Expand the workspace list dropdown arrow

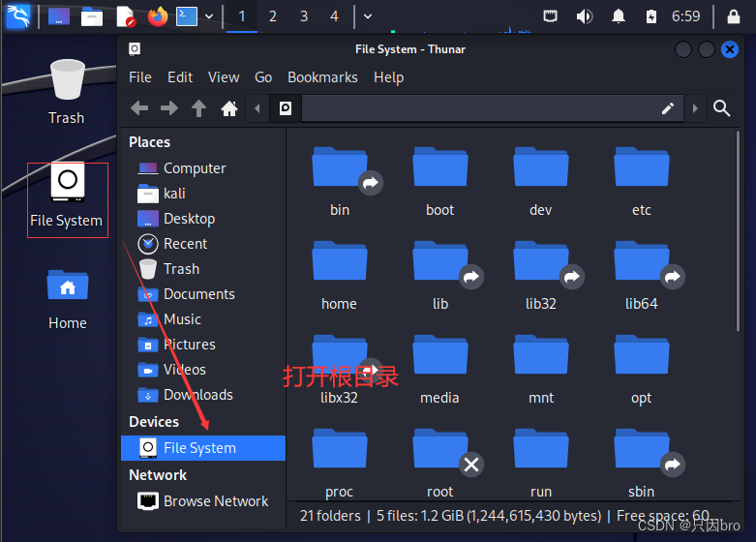click(x=368, y=16)
